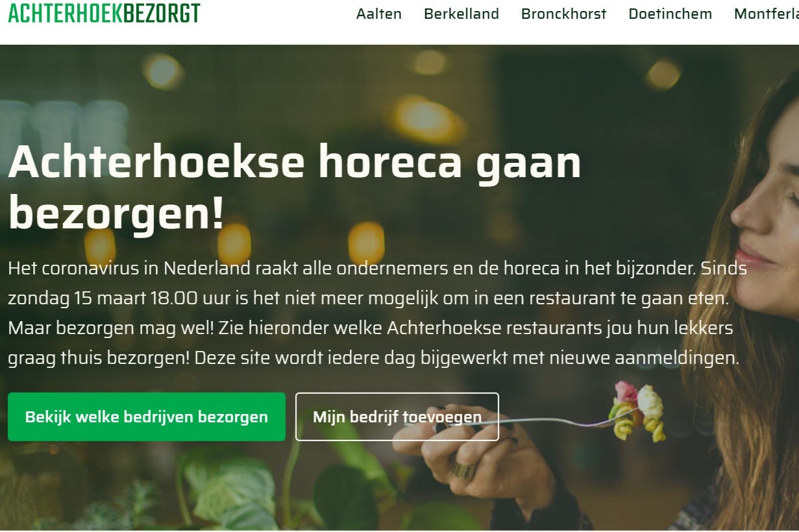Open Doetinchem from the navigation bar
The image size is (799, 532).
click(x=670, y=14)
